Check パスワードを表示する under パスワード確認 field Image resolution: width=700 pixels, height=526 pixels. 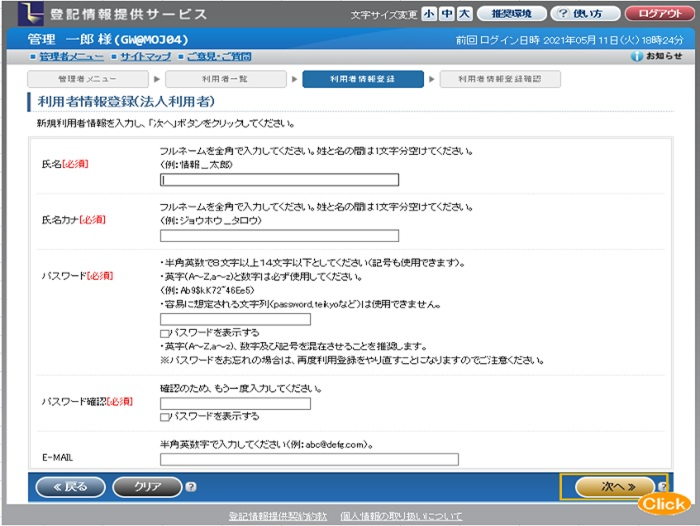coord(164,417)
